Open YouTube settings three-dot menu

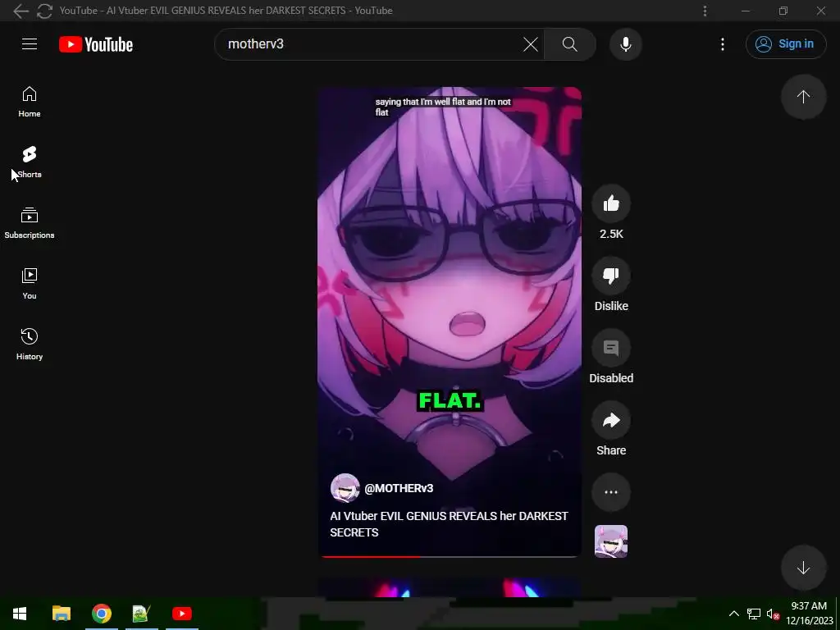(723, 44)
